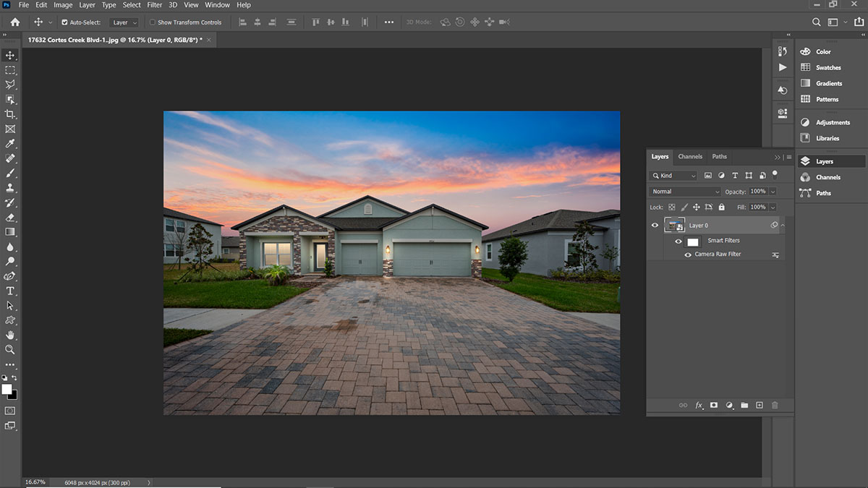The image size is (868, 488).
Task: Open the Normal blend mode dropdown
Action: click(x=685, y=192)
